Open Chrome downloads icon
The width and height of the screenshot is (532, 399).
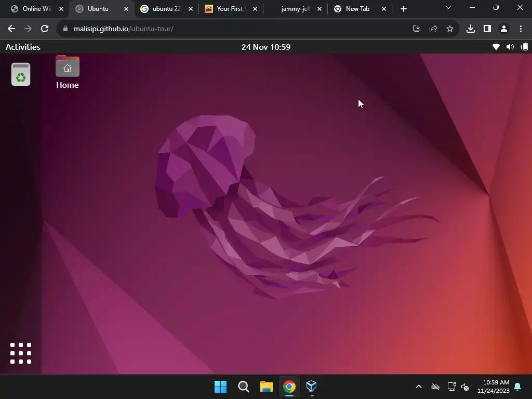pos(471,29)
